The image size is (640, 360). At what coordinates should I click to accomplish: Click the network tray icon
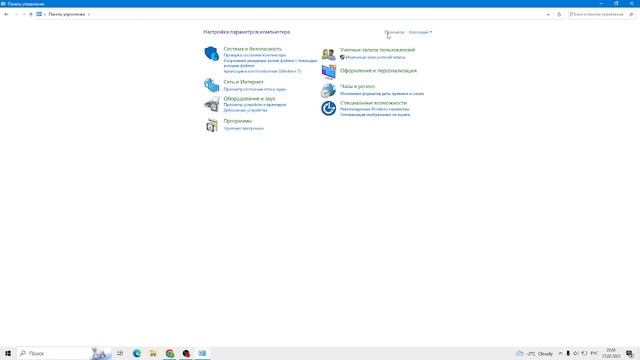pos(584,353)
